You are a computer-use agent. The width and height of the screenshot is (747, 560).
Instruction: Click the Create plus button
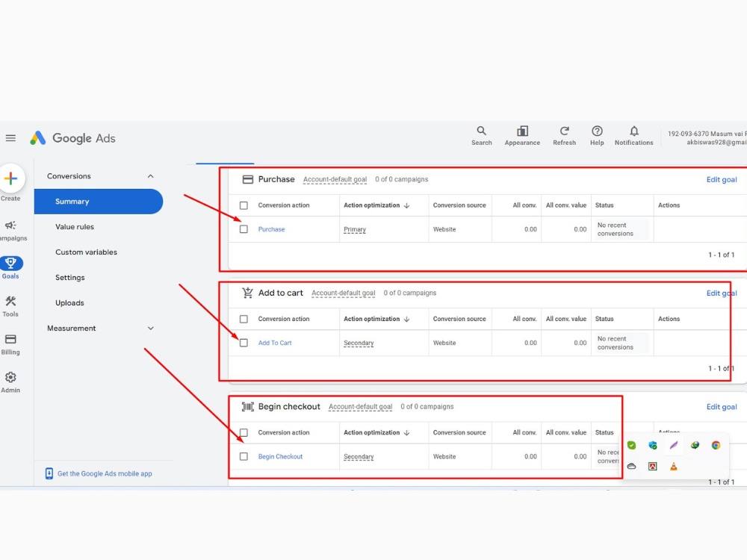click(10, 178)
